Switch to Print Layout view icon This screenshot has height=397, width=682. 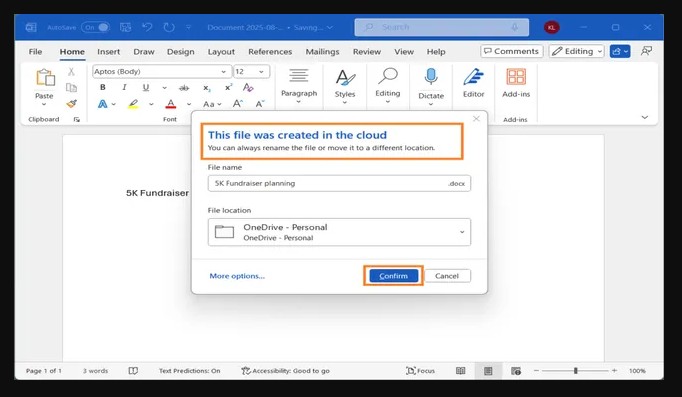point(488,371)
